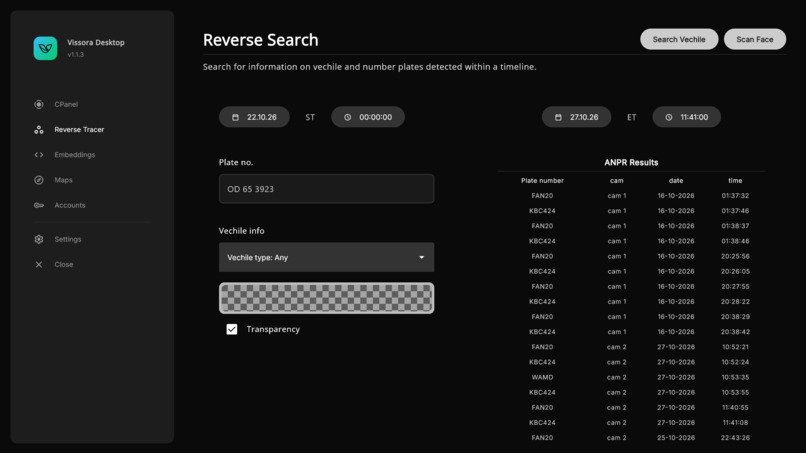Click the calendar icon on start date 22.10.26
Viewport: 806px width, 453px height.
(235, 117)
